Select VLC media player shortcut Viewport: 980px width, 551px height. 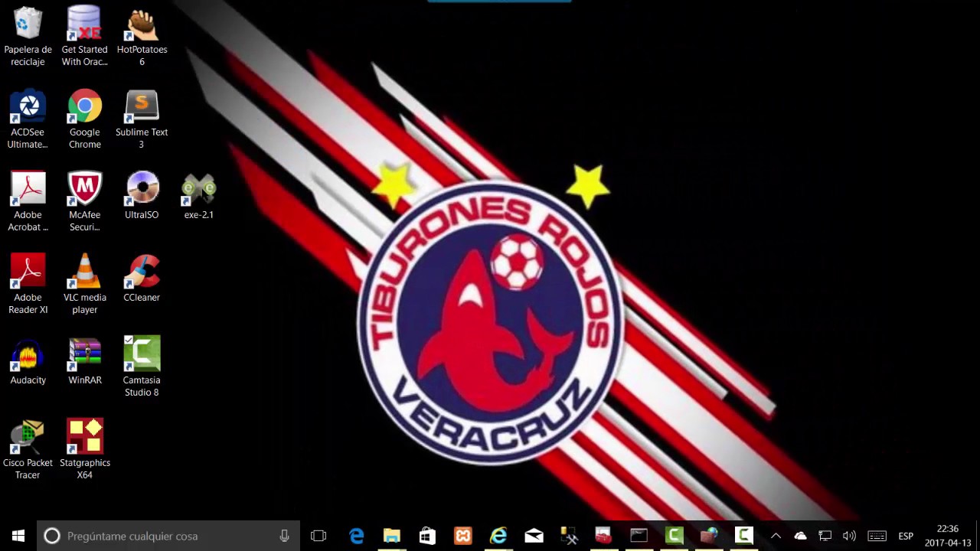point(84,284)
